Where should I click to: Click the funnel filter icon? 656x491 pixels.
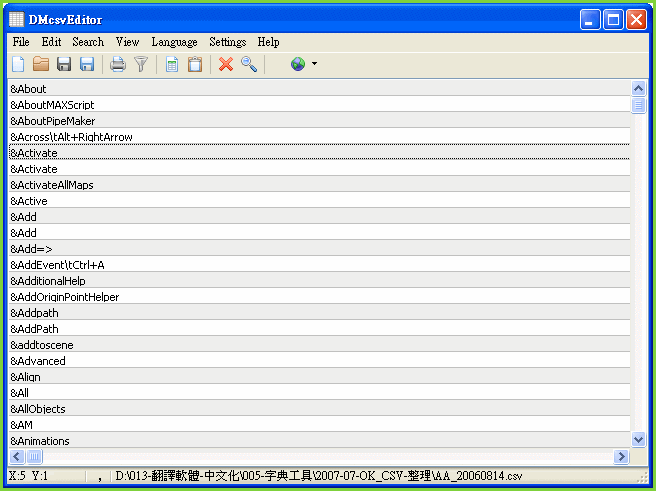[x=141, y=64]
